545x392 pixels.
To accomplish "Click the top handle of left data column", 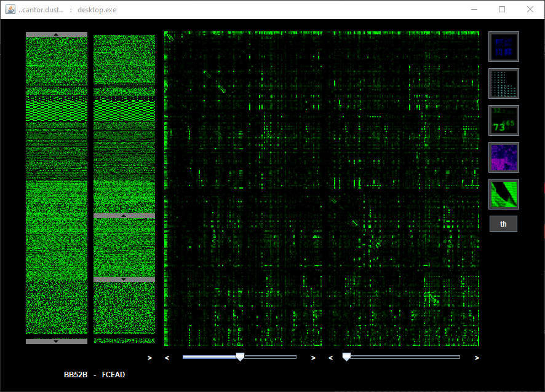I will (x=56, y=34).
